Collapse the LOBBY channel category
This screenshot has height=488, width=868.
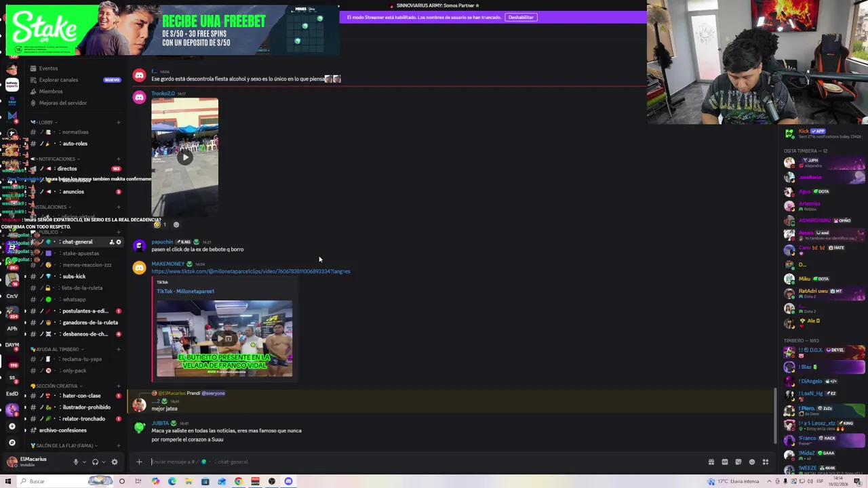pyautogui.click(x=45, y=122)
